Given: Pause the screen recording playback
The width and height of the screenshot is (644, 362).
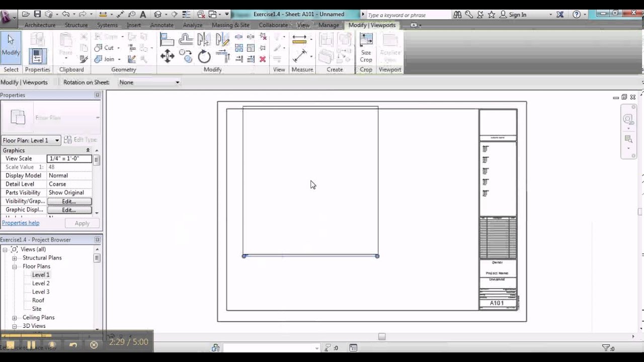Looking at the screenshot, I should pos(31,345).
